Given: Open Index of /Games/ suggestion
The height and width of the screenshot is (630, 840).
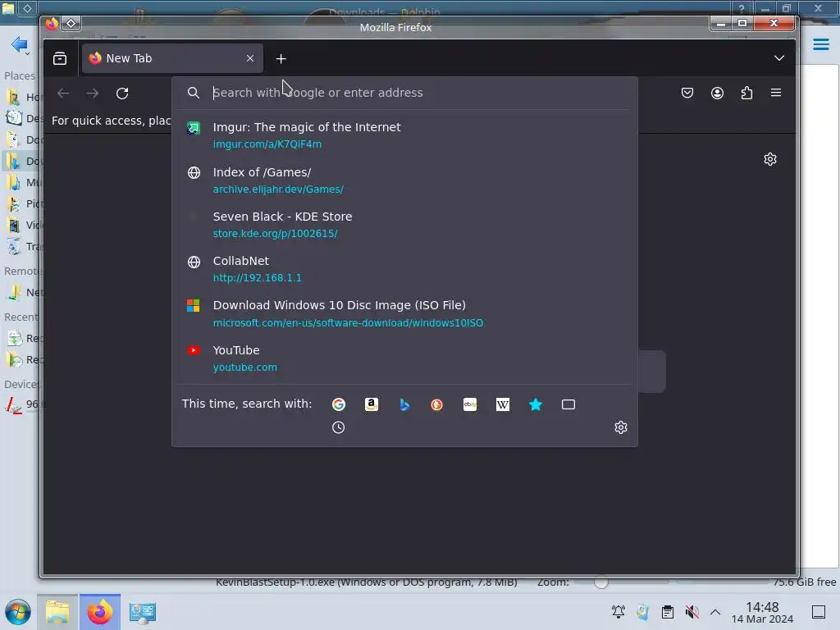Looking at the screenshot, I should click(x=404, y=180).
